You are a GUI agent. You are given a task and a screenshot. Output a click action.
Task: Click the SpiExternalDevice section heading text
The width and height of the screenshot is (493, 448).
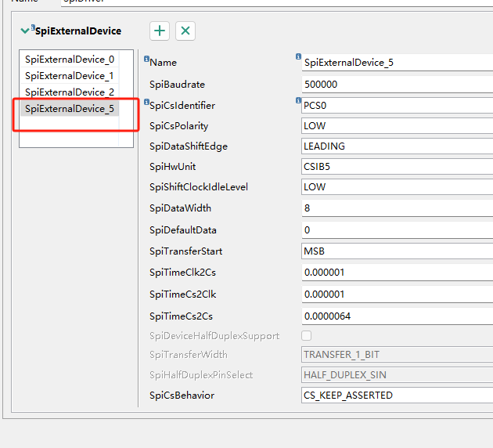(x=78, y=31)
